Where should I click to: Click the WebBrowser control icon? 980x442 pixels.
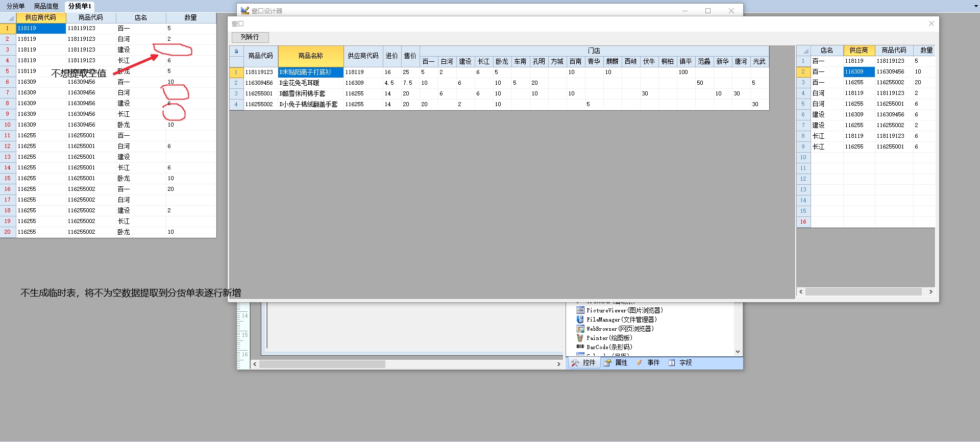coord(580,329)
